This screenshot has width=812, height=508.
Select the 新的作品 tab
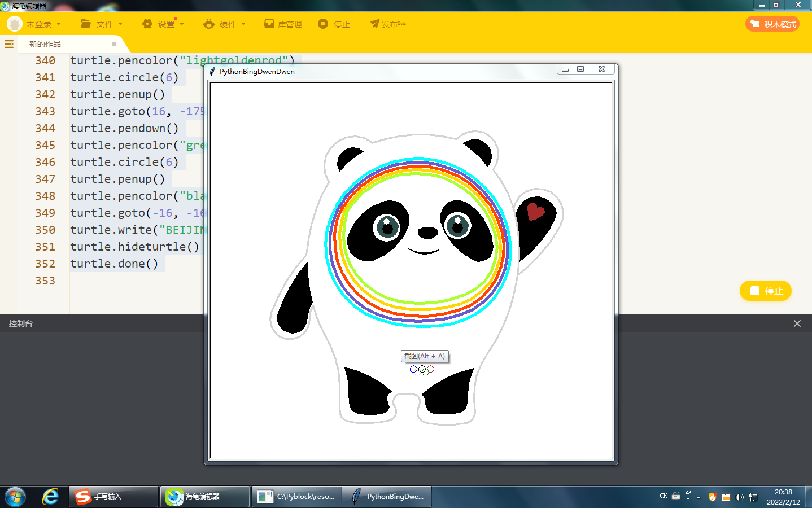[x=45, y=44]
